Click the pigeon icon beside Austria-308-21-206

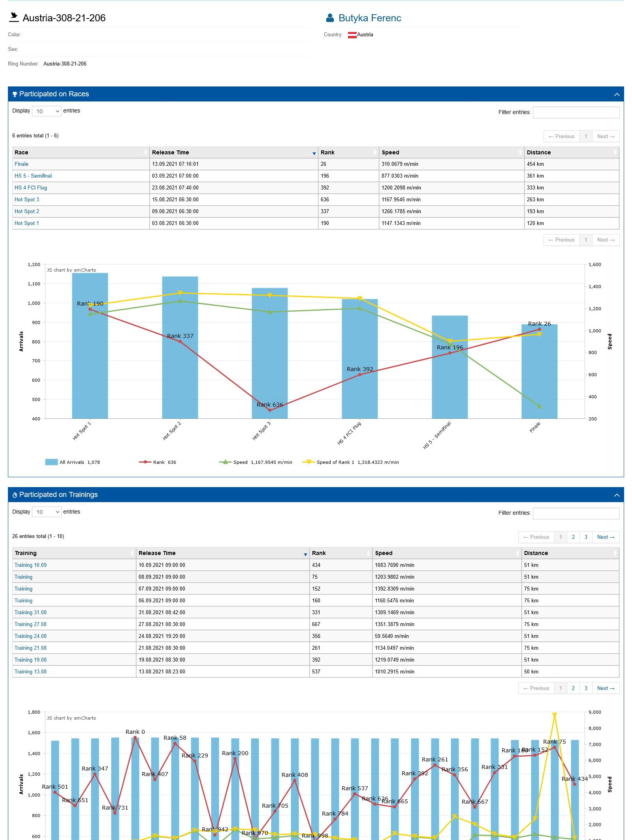tap(14, 17)
